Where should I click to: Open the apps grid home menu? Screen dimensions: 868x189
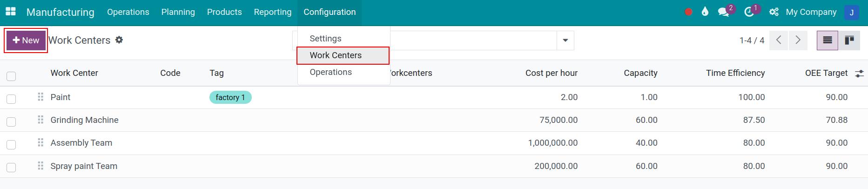(x=10, y=12)
